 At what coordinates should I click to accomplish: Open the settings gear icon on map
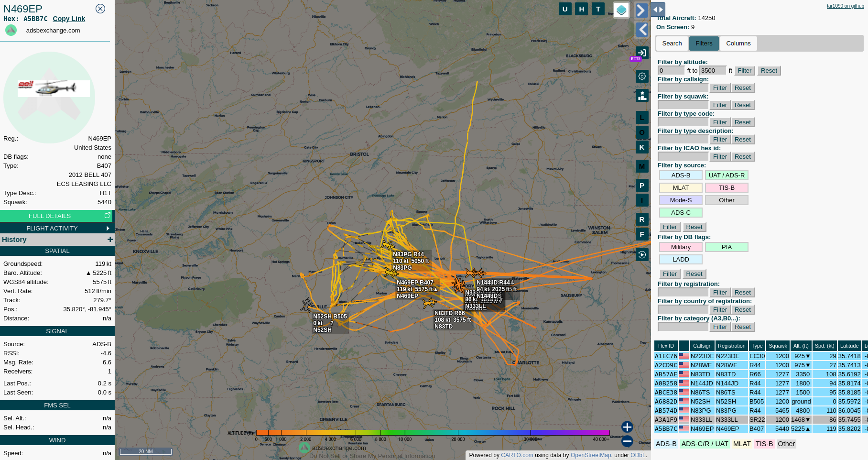(642, 76)
